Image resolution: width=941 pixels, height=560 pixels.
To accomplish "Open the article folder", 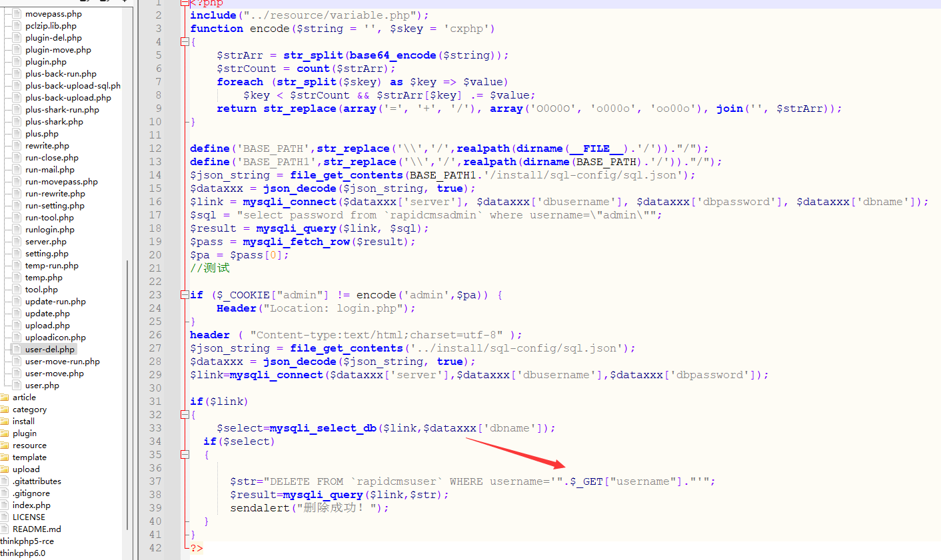I will click(24, 398).
